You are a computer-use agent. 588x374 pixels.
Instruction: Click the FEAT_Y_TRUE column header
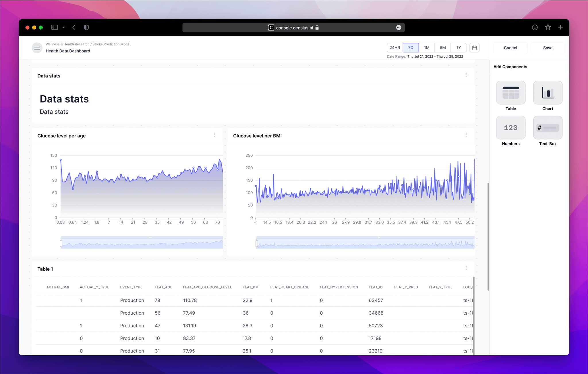[x=440, y=287]
